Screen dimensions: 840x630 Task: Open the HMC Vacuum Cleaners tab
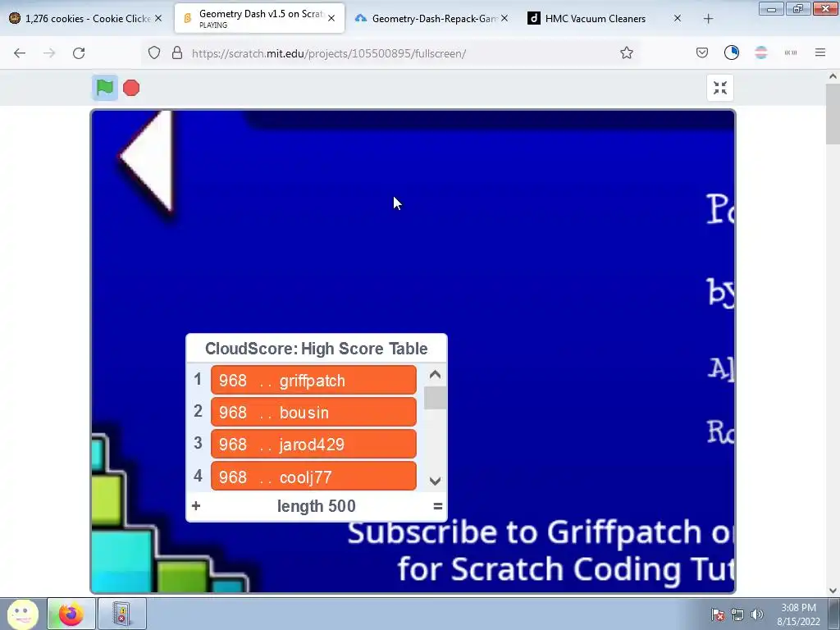(605, 18)
